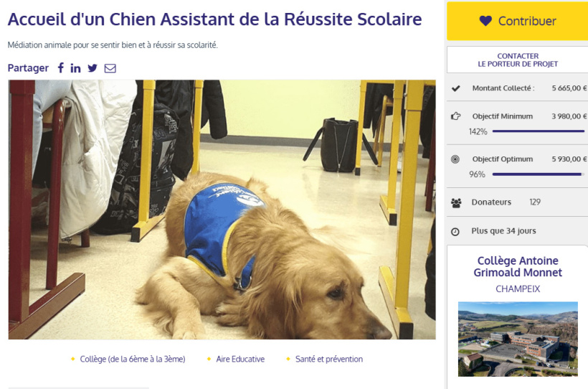Click the target icon beside Objectif Optimum
Image resolution: width=588 pixels, height=389 pixels.
pos(455,159)
